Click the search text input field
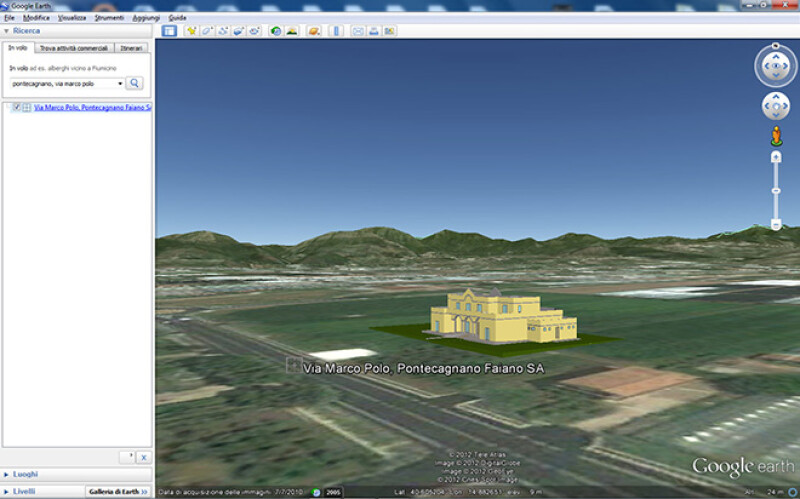 [x=63, y=84]
